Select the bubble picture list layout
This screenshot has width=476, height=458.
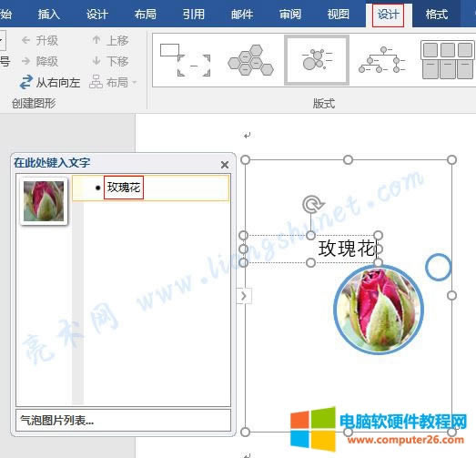[317, 60]
